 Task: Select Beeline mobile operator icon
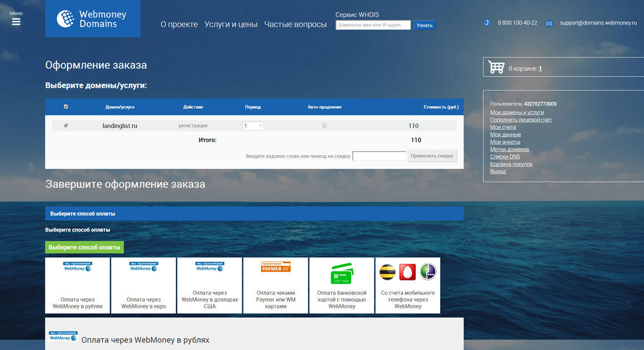[x=387, y=272]
